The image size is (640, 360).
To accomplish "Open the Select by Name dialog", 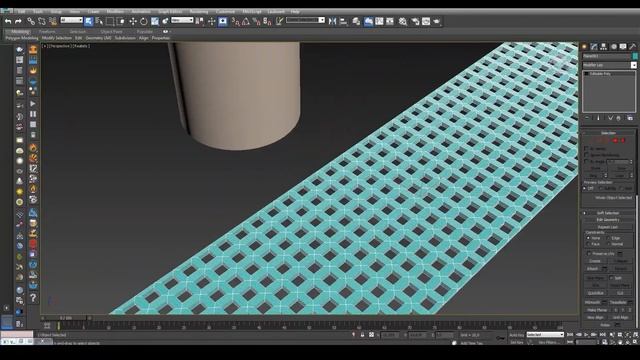I will click(99, 21).
